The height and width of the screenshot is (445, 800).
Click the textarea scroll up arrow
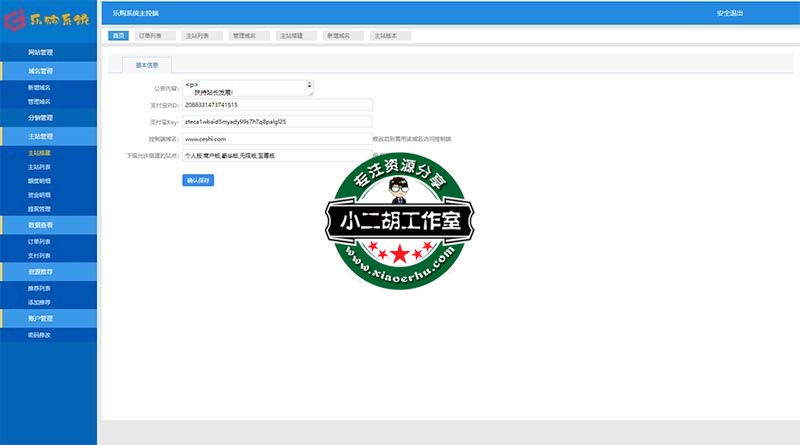[x=309, y=83]
